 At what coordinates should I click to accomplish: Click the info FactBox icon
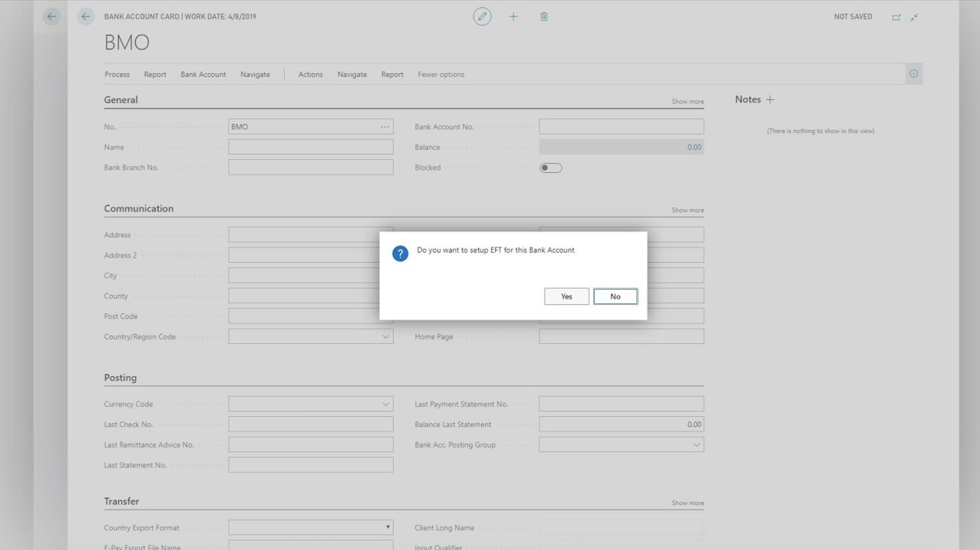[x=914, y=74]
